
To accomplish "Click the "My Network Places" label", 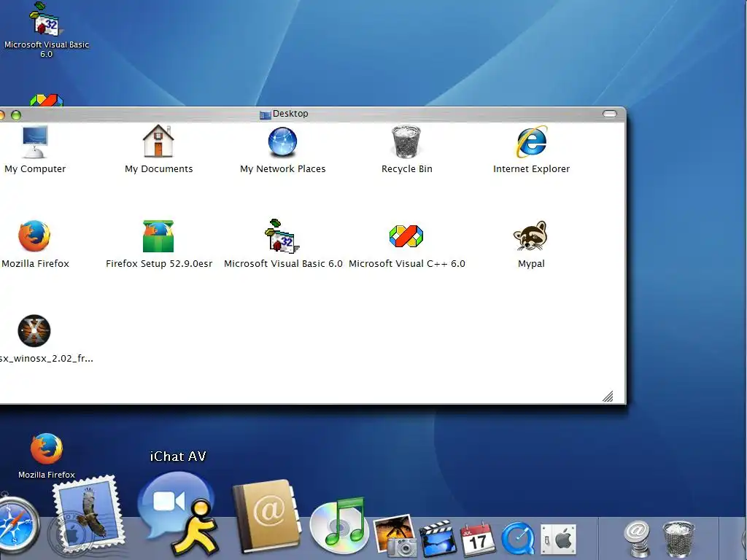I will tap(282, 168).
